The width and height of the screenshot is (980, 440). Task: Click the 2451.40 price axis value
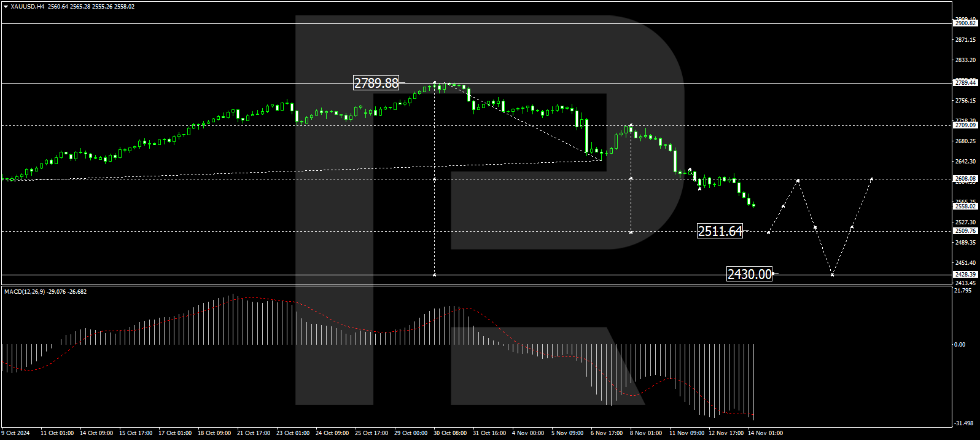[965, 263]
